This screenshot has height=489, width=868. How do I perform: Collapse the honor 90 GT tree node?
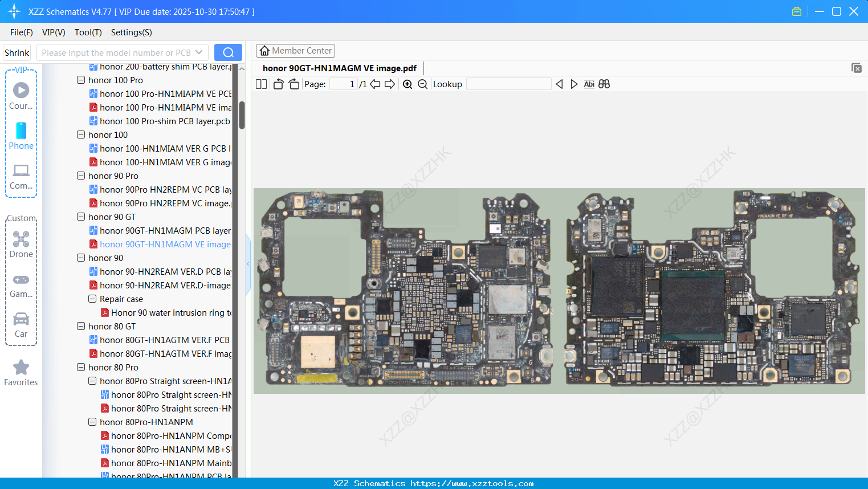pyautogui.click(x=81, y=217)
